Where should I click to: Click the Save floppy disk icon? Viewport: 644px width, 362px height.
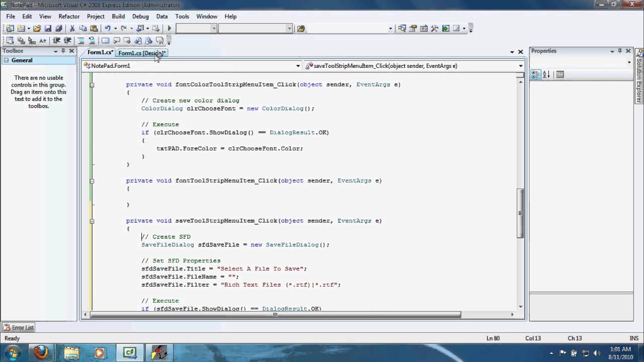tap(48, 29)
